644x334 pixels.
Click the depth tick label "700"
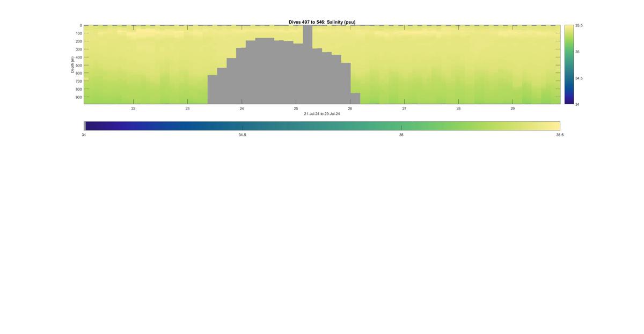coord(78,81)
